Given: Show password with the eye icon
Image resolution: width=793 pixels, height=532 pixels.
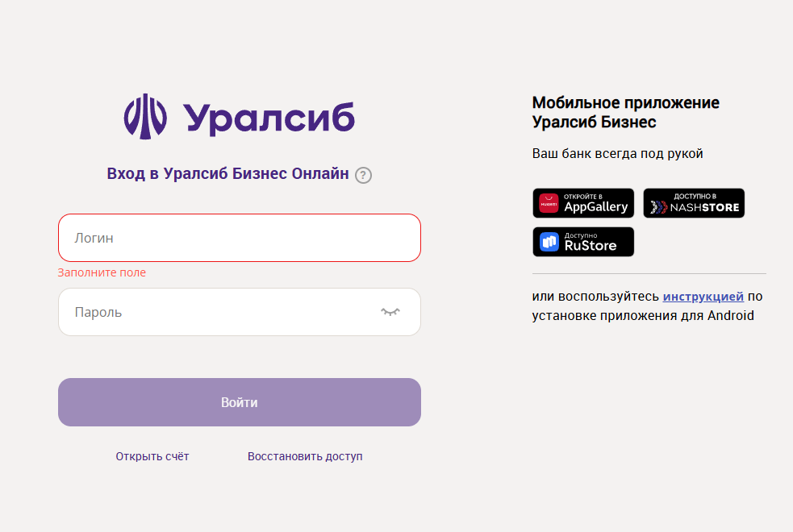Looking at the screenshot, I should (x=390, y=312).
